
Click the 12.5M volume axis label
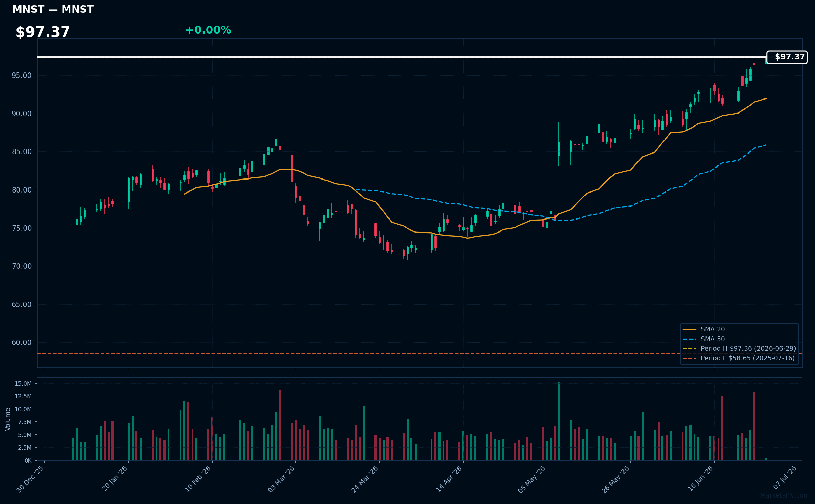(x=23, y=396)
